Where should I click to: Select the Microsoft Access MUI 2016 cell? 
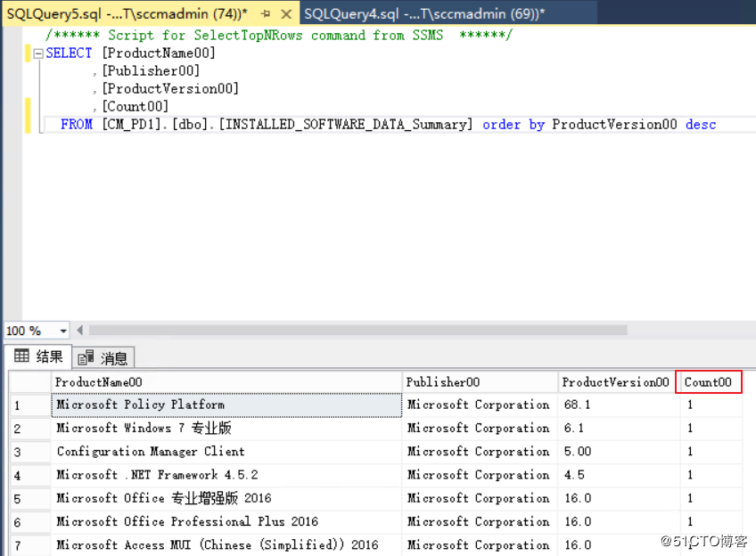tap(226, 545)
